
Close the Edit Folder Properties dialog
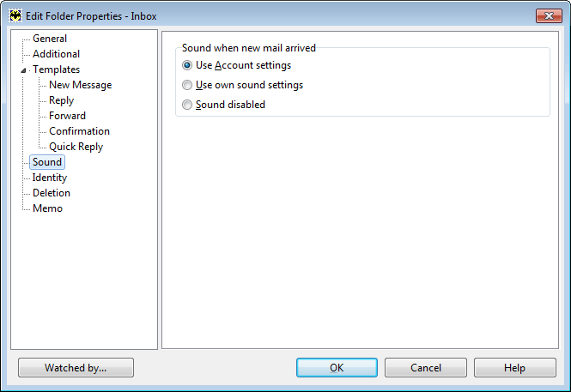pos(549,16)
